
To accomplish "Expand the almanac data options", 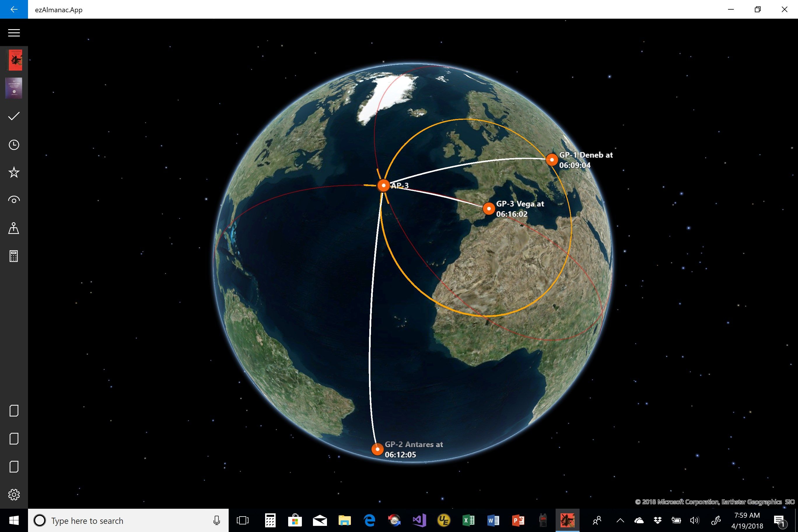I will [x=14, y=33].
